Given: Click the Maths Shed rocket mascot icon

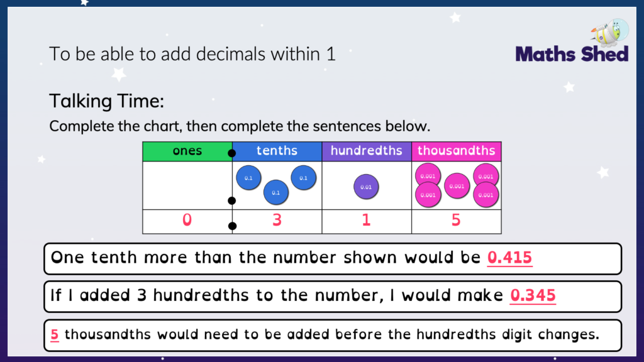Looking at the screenshot, I should point(610,33).
